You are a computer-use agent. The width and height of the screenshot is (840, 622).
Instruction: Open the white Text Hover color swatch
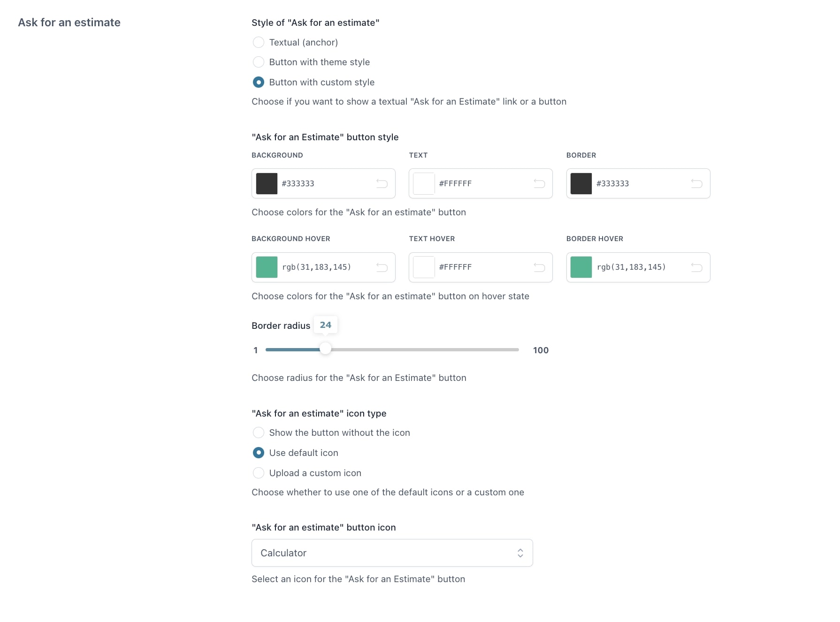pyautogui.click(x=424, y=267)
